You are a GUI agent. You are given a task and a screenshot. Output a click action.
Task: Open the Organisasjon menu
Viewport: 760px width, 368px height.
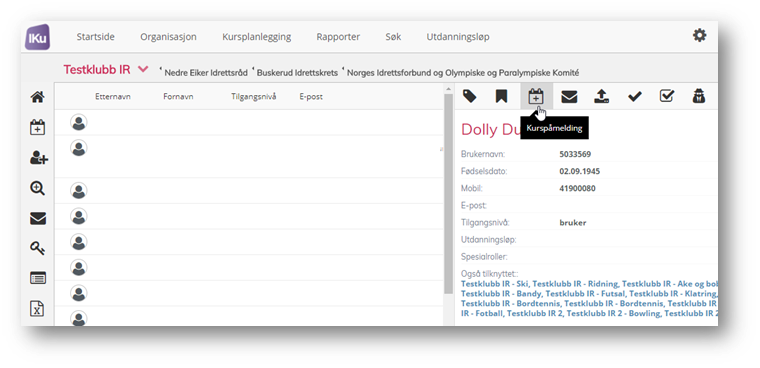(168, 37)
